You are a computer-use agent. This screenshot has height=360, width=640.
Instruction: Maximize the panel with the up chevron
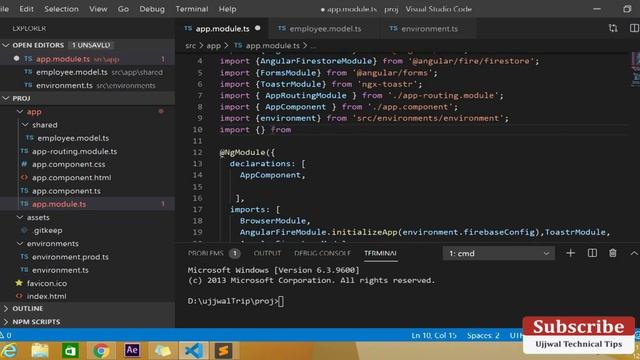[x=634, y=253]
